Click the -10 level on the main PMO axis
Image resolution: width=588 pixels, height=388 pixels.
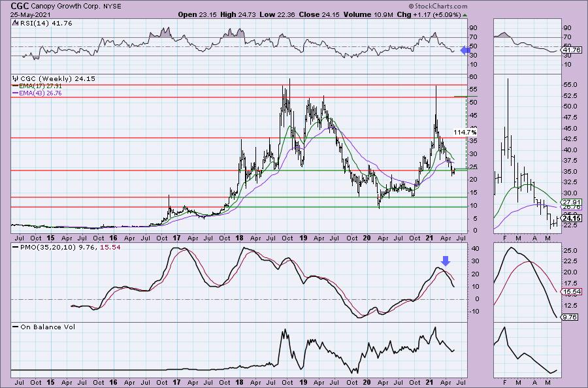(475, 311)
